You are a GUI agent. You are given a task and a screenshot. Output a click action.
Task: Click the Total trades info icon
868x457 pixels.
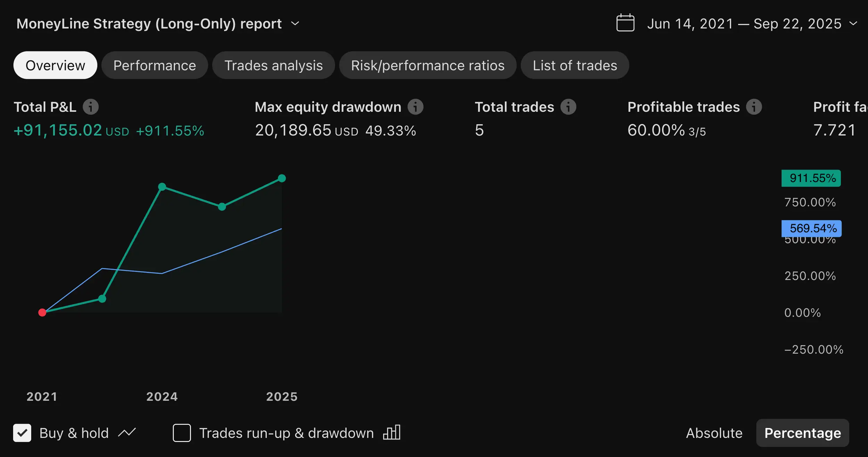pos(568,107)
